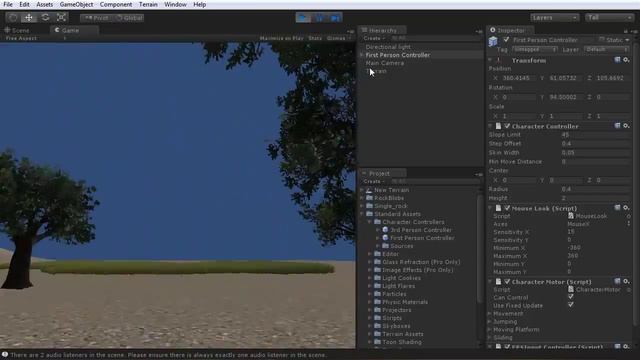Select the Move tool in toolbar

click(29, 18)
